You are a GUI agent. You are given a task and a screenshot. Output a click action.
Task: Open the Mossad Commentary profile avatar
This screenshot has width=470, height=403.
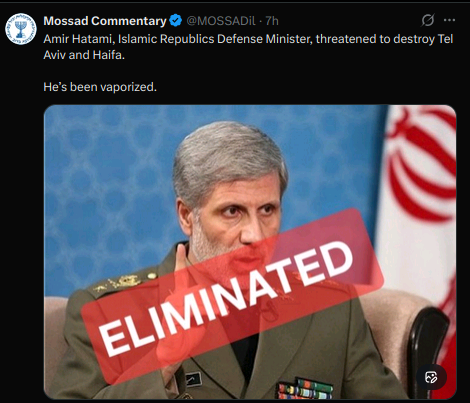click(21, 29)
